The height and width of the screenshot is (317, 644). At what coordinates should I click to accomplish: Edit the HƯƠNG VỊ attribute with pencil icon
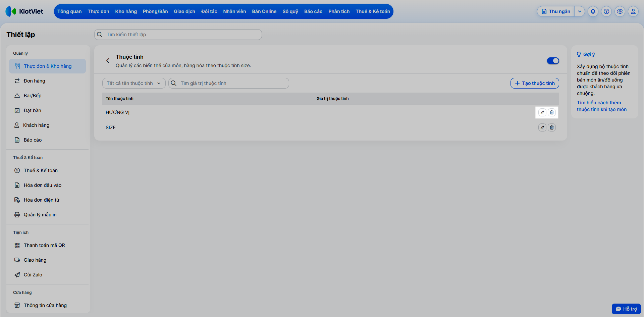point(542,112)
